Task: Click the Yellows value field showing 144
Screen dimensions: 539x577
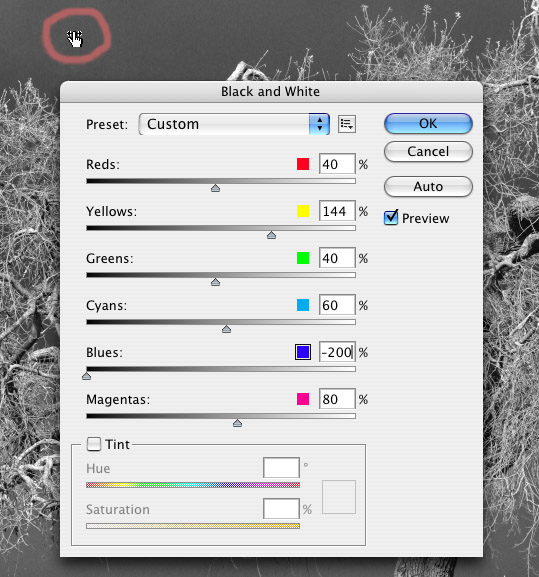Action: click(337, 211)
